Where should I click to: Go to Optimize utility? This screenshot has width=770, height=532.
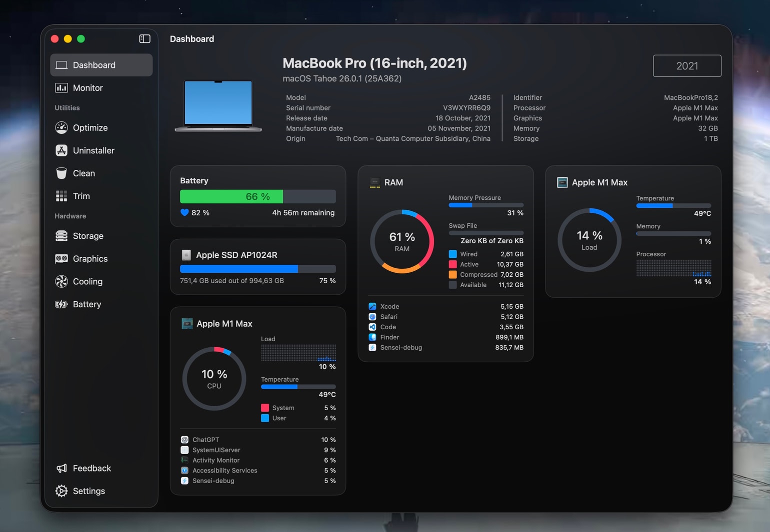click(x=101, y=128)
